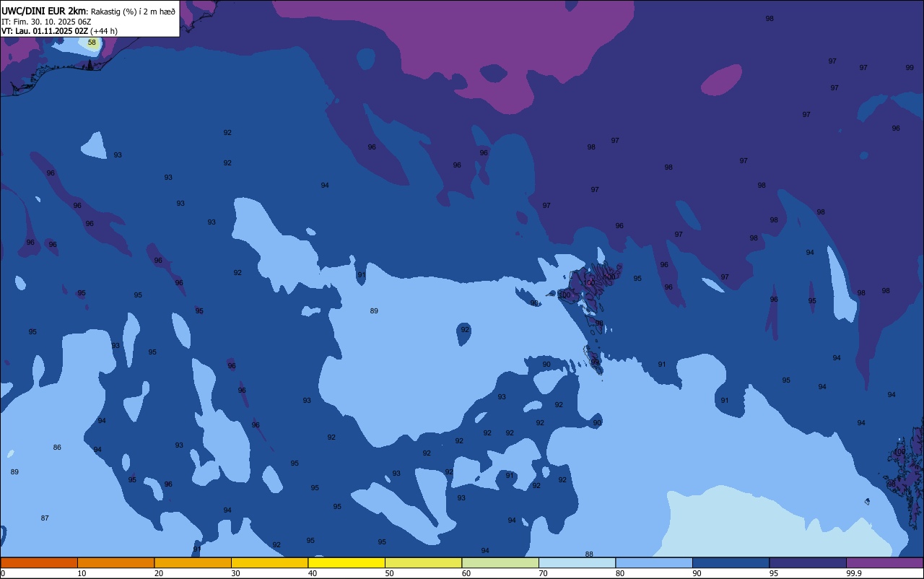The image size is (924, 579).
Task: Click the legend tick label 80
Action: [620, 573]
